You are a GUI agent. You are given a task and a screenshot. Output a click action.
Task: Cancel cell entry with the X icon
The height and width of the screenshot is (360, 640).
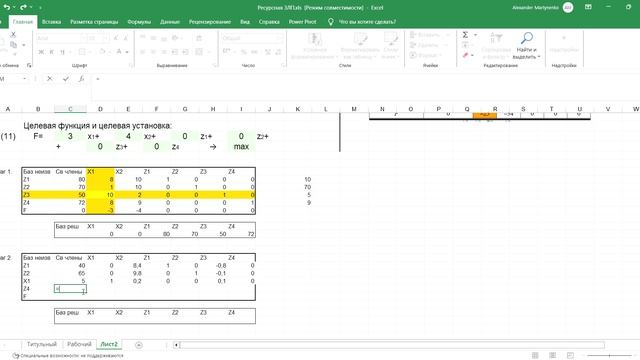tap(50, 79)
